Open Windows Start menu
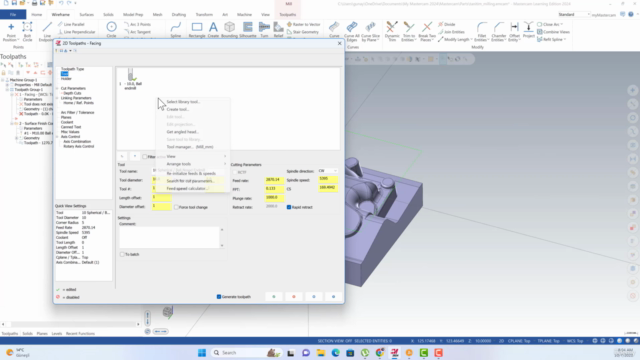The width and height of the screenshot is (640, 360). [202, 353]
